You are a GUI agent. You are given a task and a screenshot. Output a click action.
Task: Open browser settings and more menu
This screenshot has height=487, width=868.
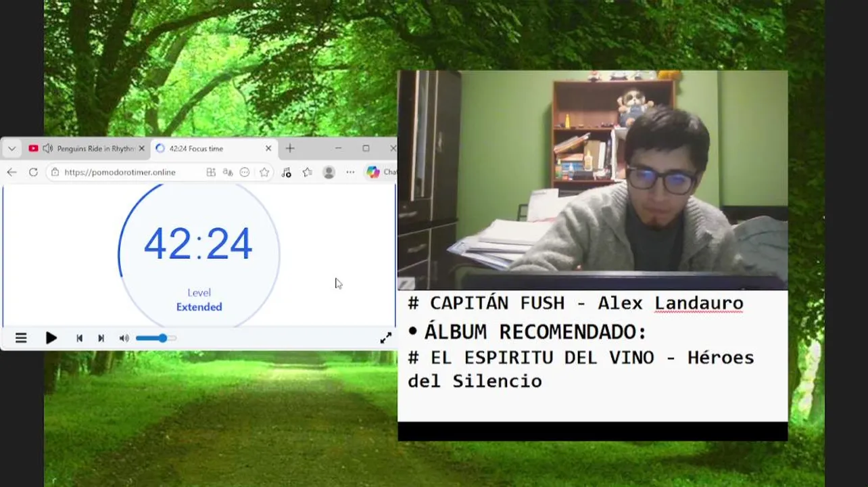[350, 172]
